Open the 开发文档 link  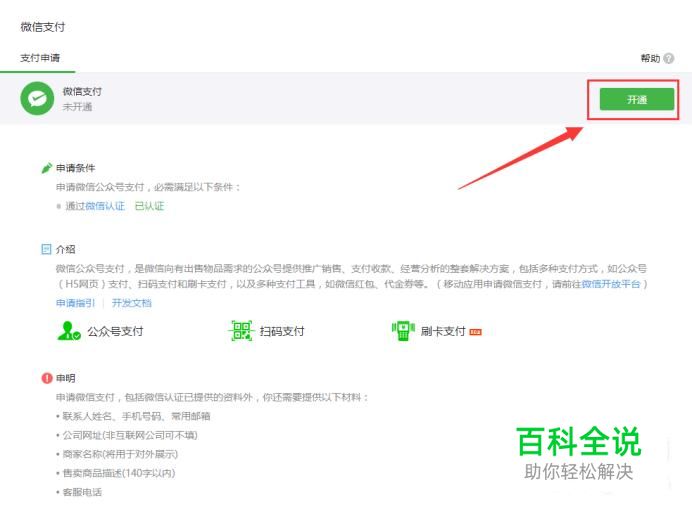pyautogui.click(x=132, y=303)
